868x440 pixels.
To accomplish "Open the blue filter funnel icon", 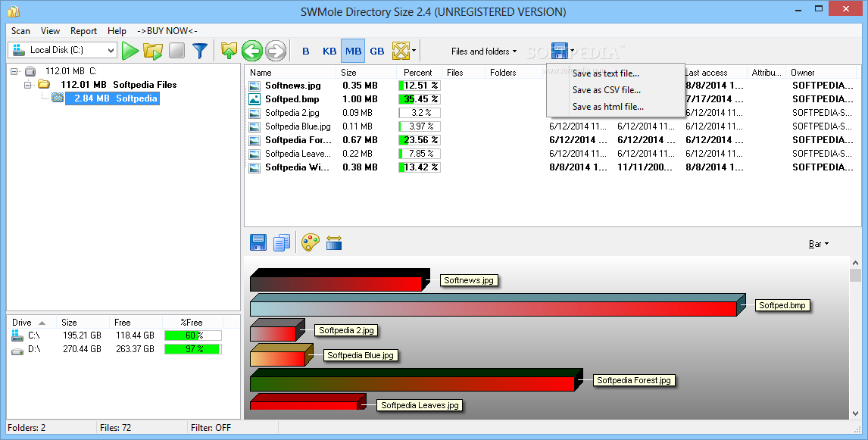I will tap(200, 51).
